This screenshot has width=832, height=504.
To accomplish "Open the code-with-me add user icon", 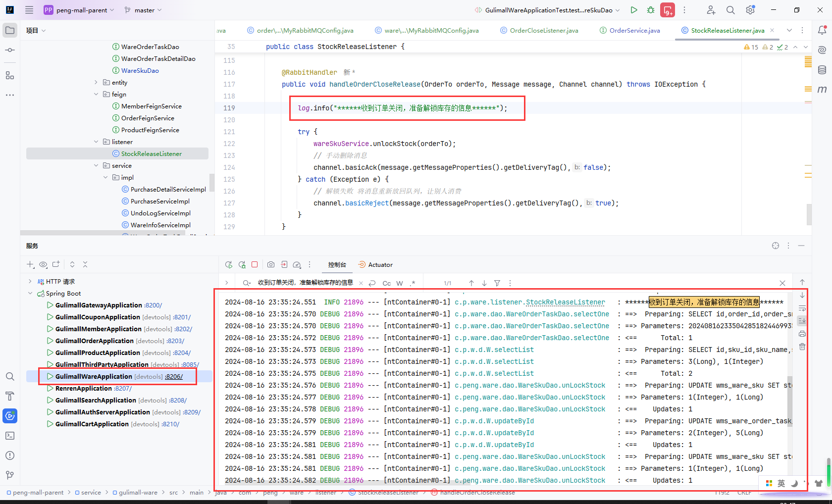I will [x=711, y=10].
